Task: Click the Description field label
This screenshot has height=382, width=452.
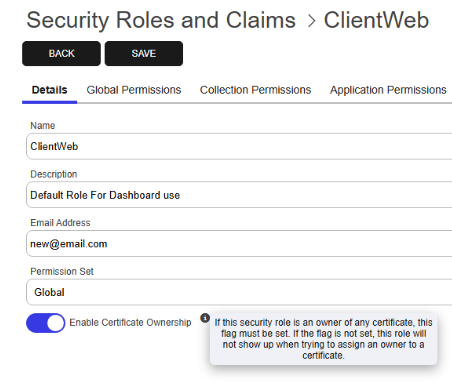Action: (54, 174)
